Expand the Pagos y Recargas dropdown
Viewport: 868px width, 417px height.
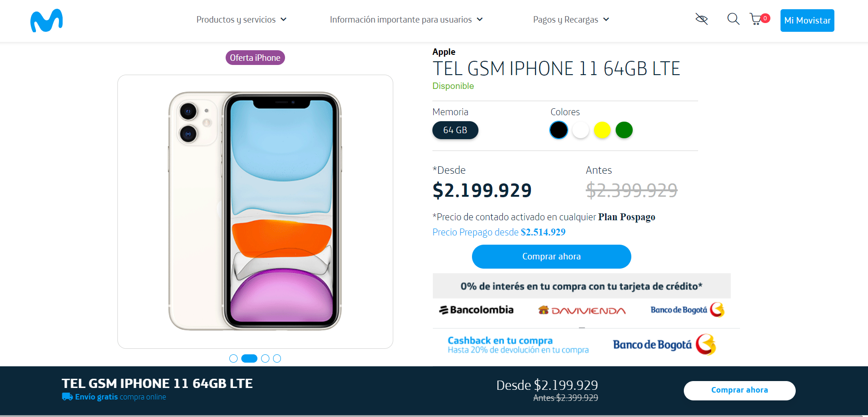571,19
